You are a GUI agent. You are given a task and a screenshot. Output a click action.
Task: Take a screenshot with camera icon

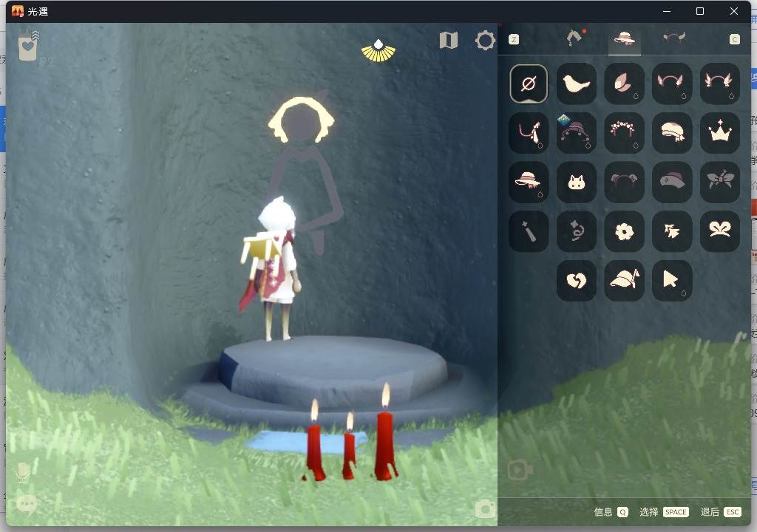[x=485, y=509]
